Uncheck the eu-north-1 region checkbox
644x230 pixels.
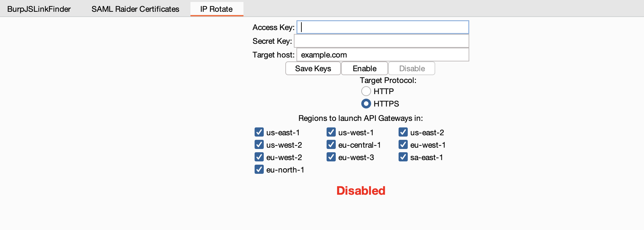259,170
